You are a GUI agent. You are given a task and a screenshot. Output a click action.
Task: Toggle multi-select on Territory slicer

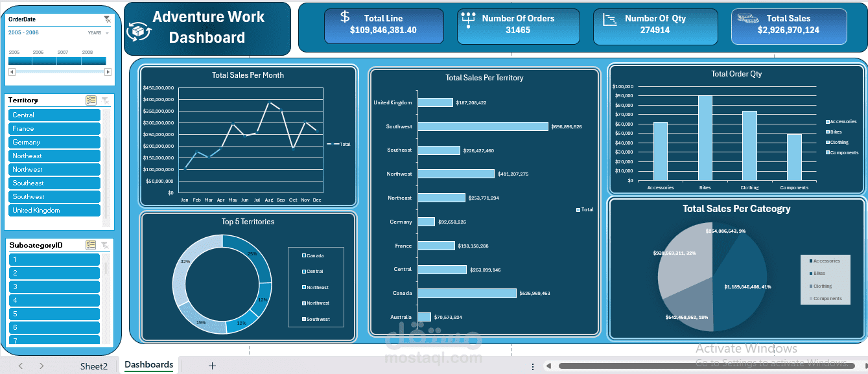(x=91, y=100)
